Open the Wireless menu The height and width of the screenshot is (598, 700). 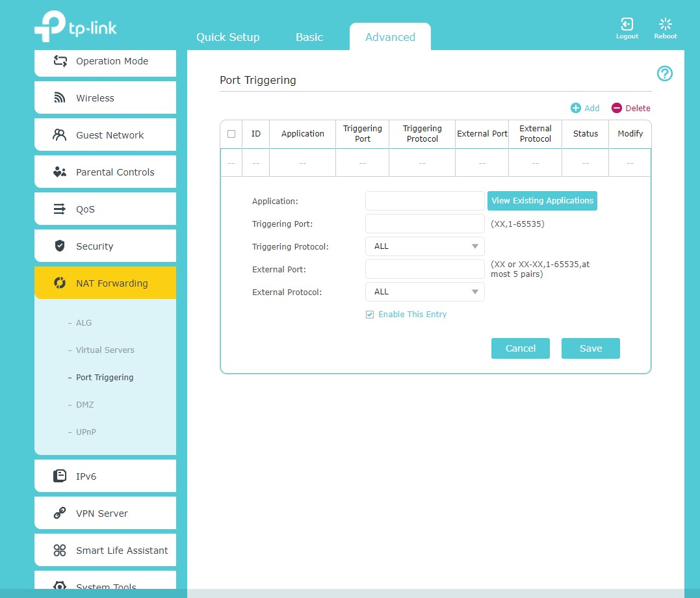pos(105,97)
